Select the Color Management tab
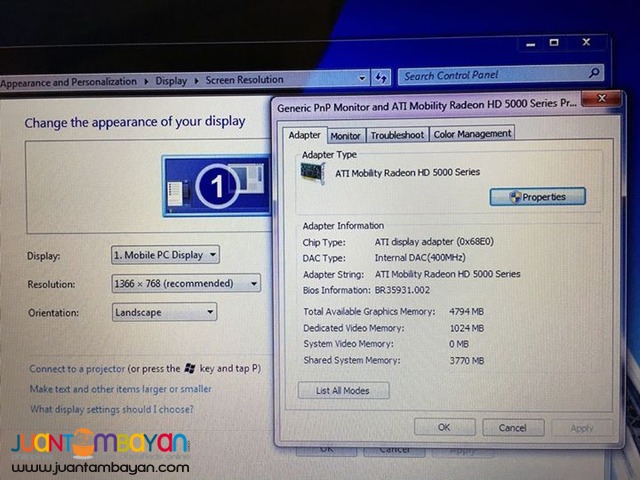The width and height of the screenshot is (640, 480). (x=472, y=134)
